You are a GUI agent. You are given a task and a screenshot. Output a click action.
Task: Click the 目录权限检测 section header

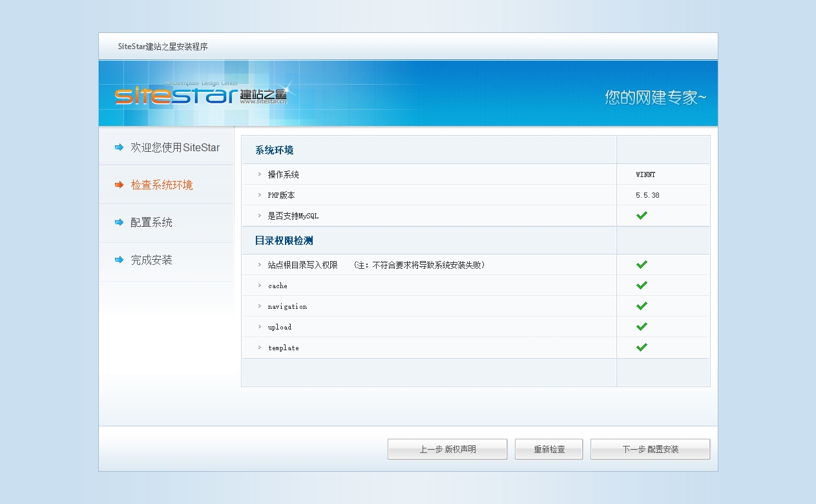tap(284, 240)
